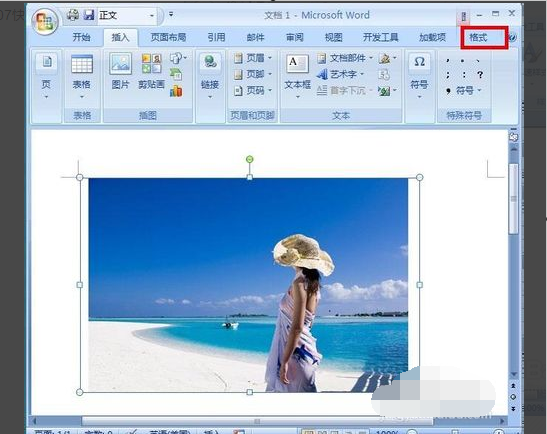This screenshot has height=434, width=547.
Task: Click the vertical scrollbar down arrow
Action: point(514,375)
